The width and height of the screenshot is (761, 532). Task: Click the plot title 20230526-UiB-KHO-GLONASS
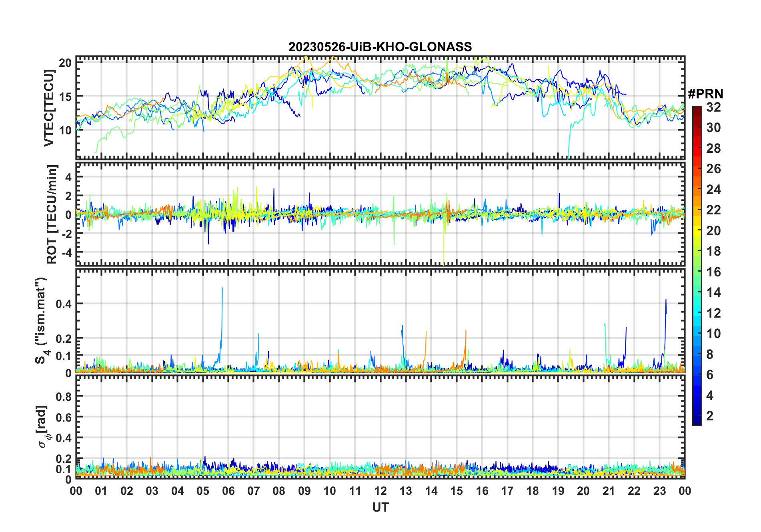pyautogui.click(x=380, y=47)
